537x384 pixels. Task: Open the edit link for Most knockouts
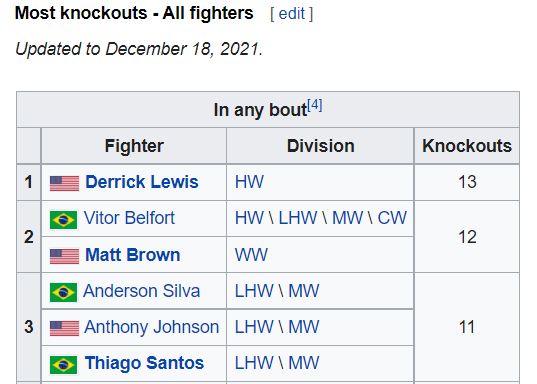click(x=291, y=14)
